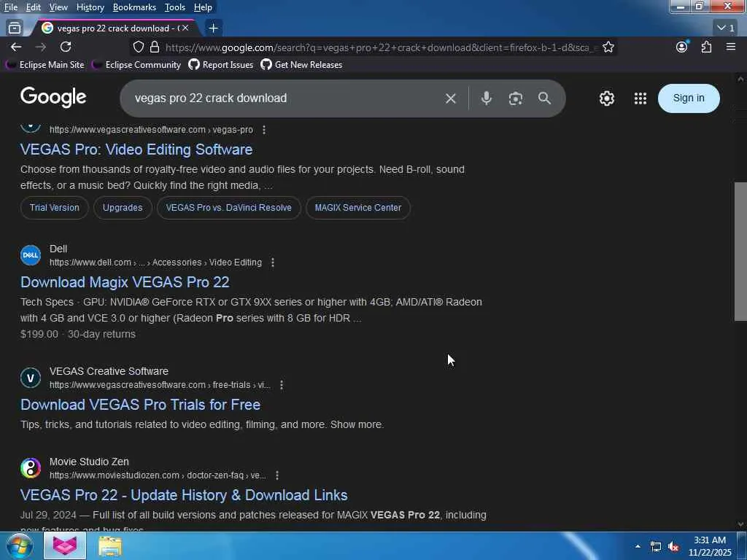Open Google quick settings gear icon
747x560 pixels.
(x=606, y=98)
